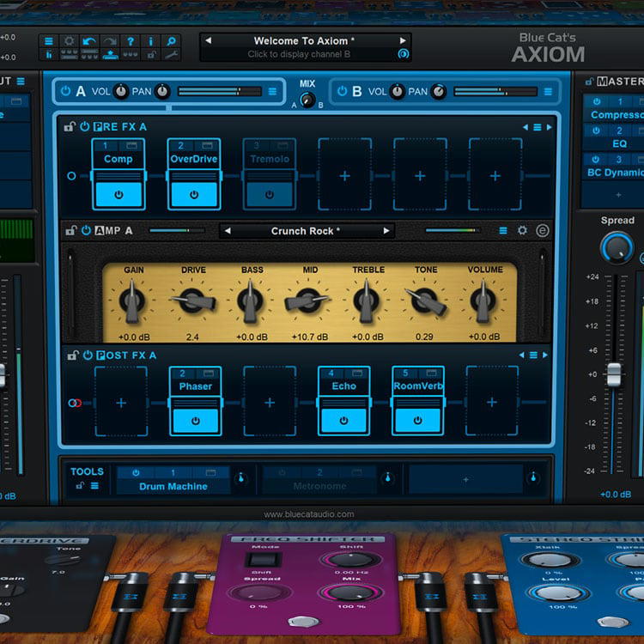Open the OverDrive pedal editor window icon
Viewport: 644px width, 644px height.
point(207,146)
